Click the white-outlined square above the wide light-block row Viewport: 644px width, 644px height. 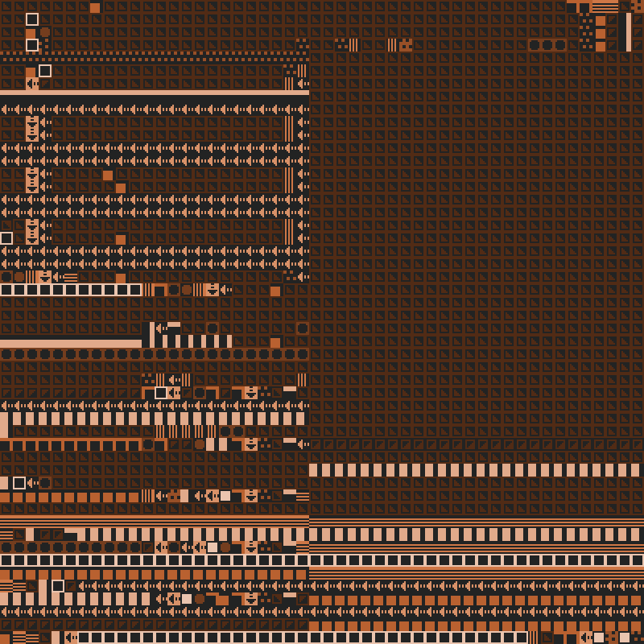(161, 393)
